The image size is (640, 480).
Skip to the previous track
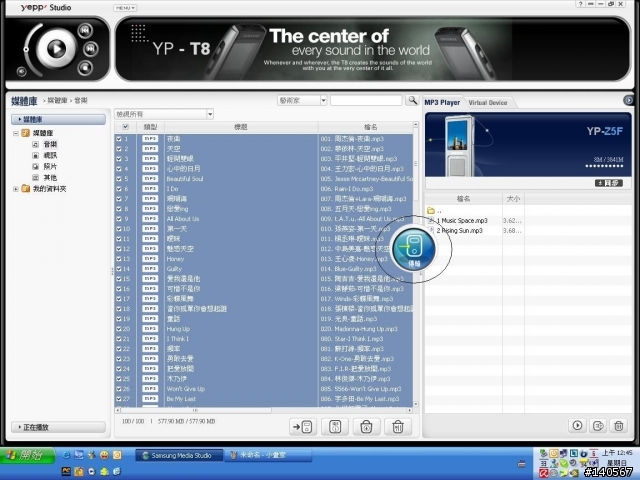85,30
